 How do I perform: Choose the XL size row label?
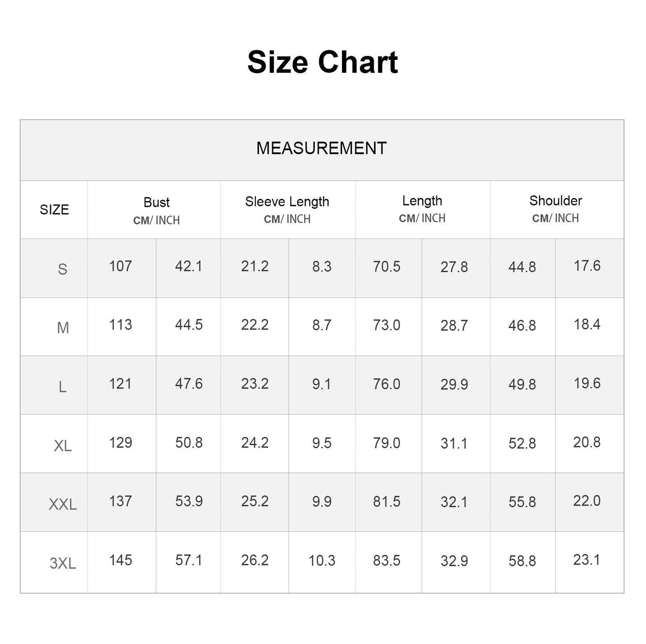[x=63, y=446]
